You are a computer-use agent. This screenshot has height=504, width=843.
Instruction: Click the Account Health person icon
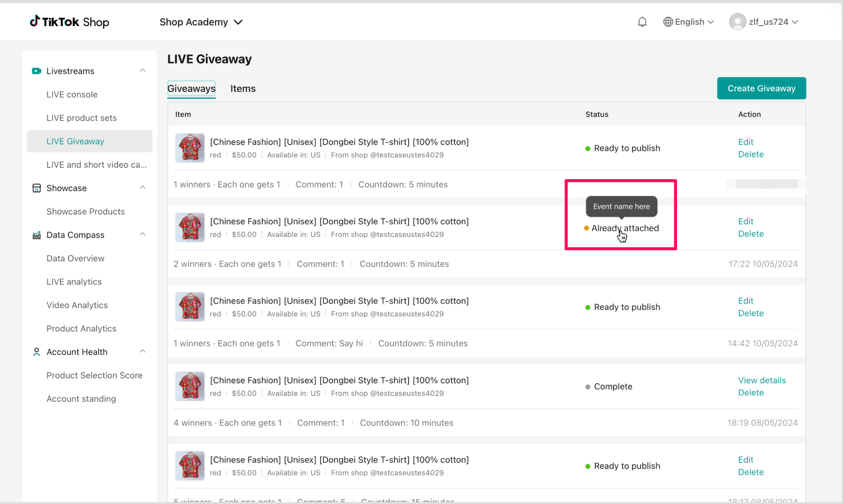tap(36, 352)
